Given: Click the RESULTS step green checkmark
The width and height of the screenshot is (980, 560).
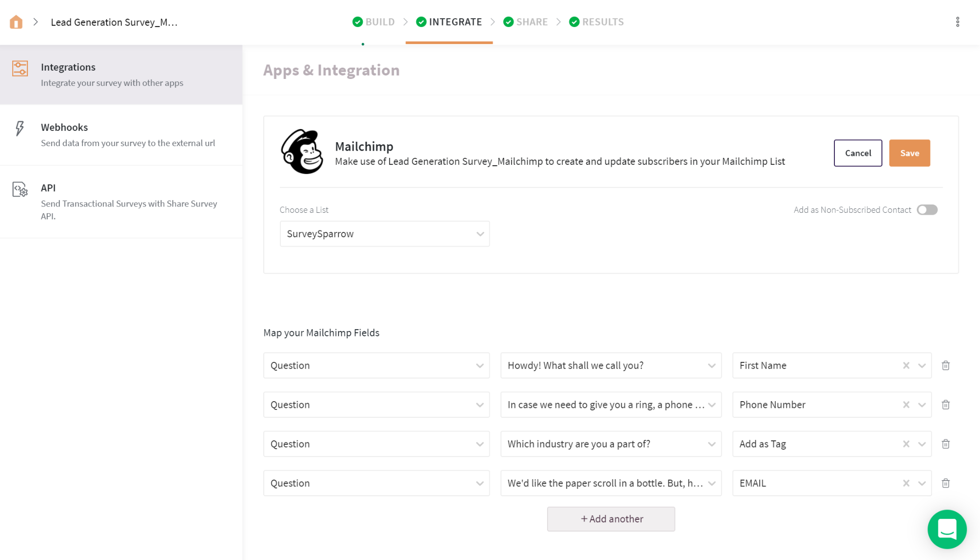Looking at the screenshot, I should 574,22.
